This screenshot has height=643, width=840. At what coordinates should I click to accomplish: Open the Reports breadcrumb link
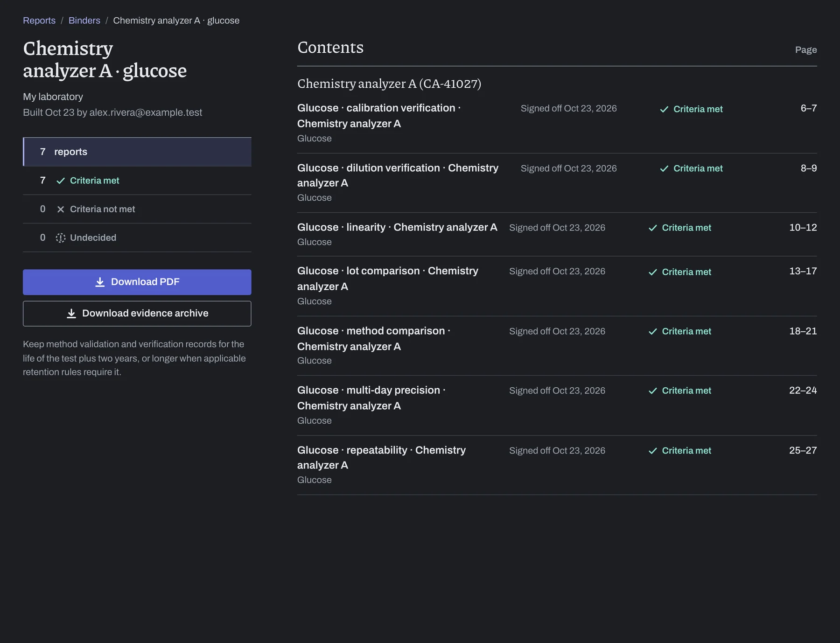pyautogui.click(x=39, y=21)
